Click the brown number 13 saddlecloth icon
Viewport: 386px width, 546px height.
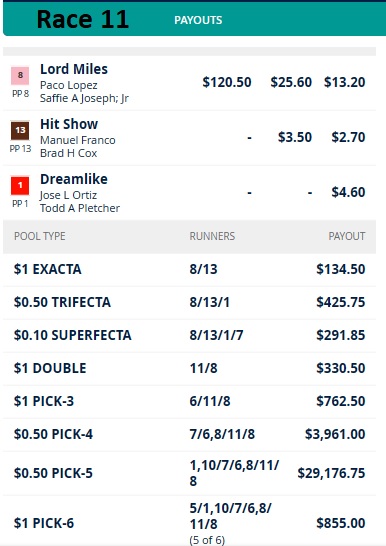(x=20, y=131)
